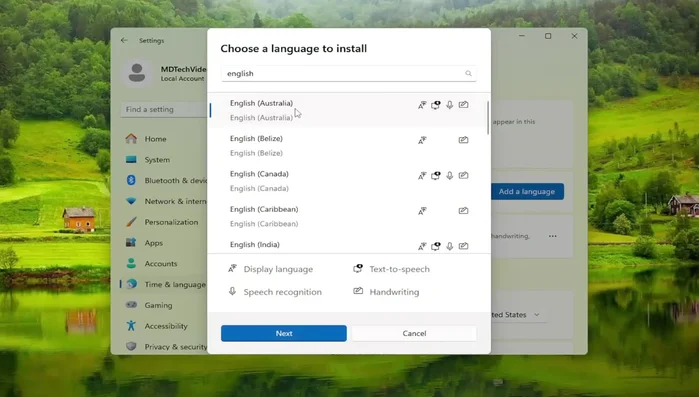Click the Find a setting search box
The image size is (699, 397).
tap(164, 109)
